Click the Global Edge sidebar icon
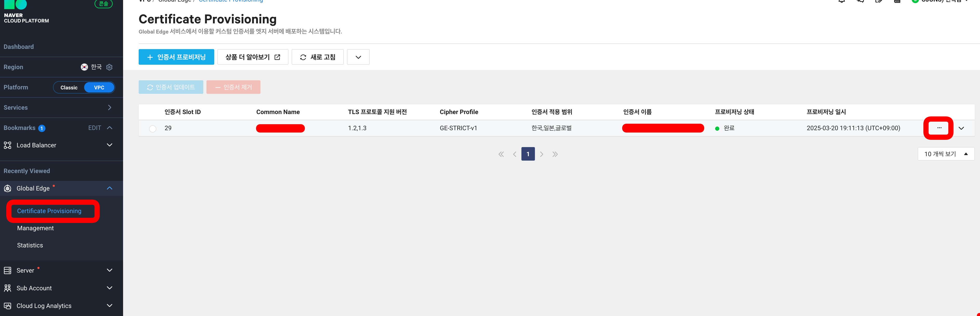Image resolution: width=980 pixels, height=316 pixels. click(8, 188)
